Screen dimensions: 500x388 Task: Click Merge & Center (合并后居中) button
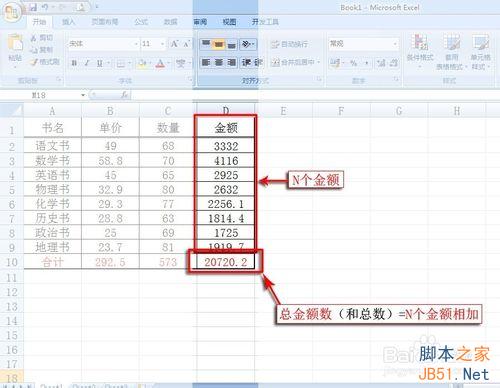[293, 62]
